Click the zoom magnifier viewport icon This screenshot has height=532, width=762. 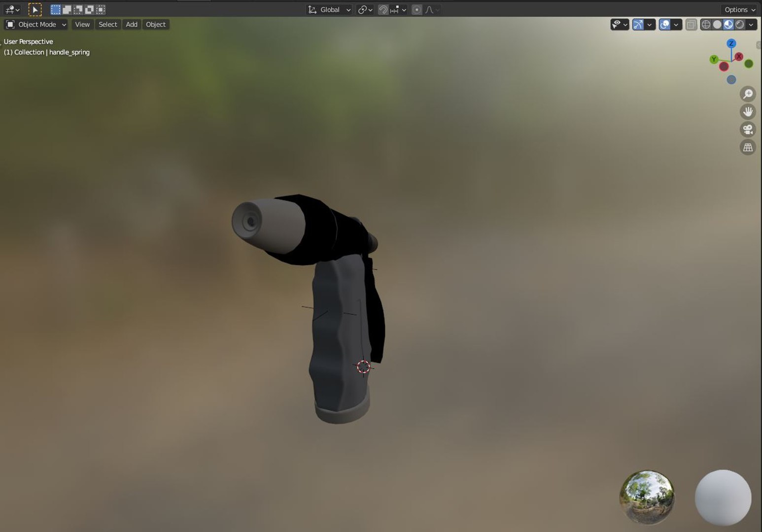748,94
